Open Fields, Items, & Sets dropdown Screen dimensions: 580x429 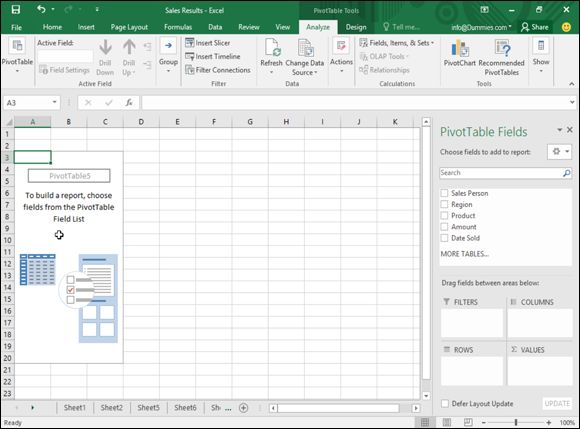coord(397,43)
